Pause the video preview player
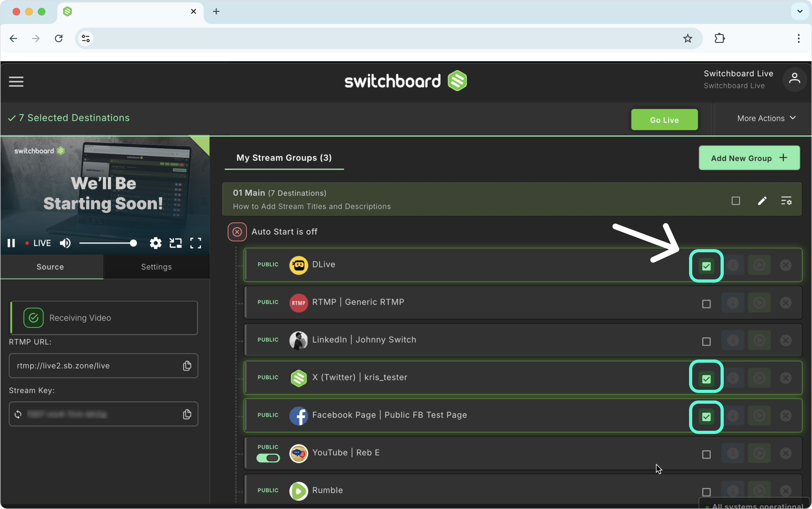 11,243
